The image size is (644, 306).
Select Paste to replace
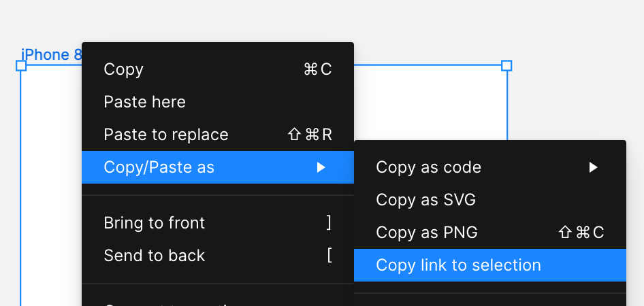165,135
